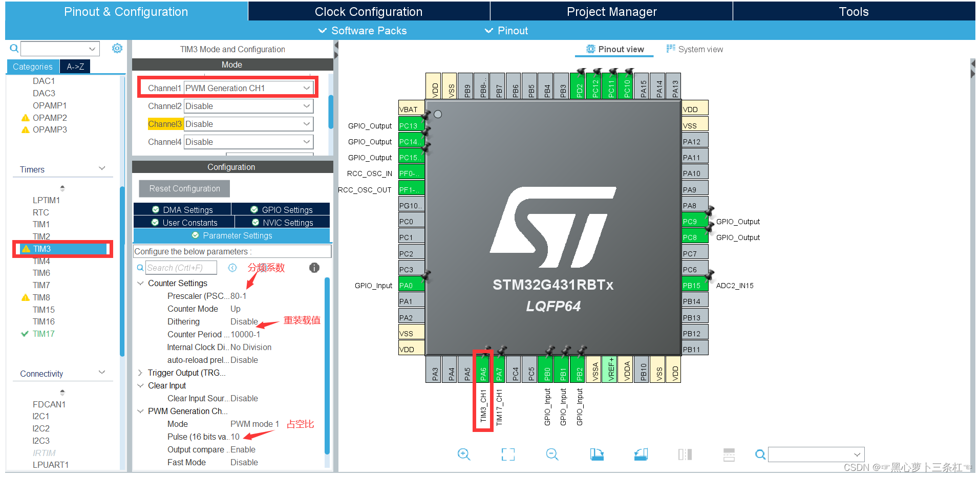
Task: Select FDCAN1 under Connectivity
Action: (49, 404)
